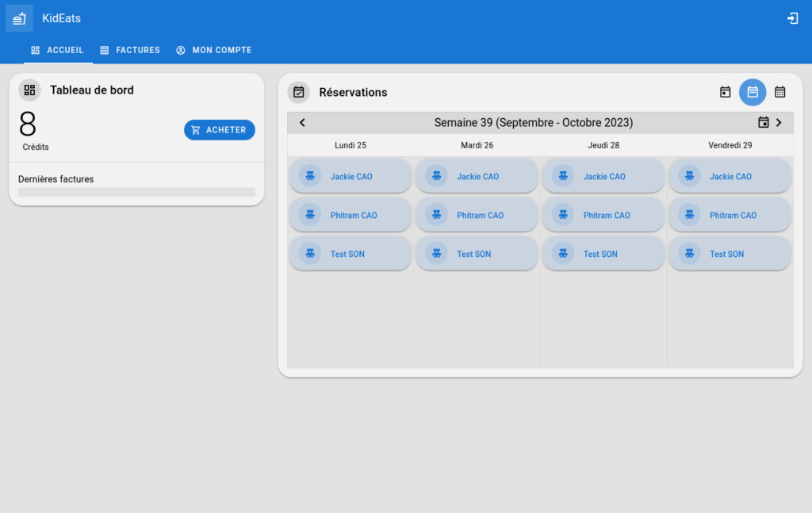Toggle Test SON reservation on Mardi 26
812x513 pixels.
point(477,254)
